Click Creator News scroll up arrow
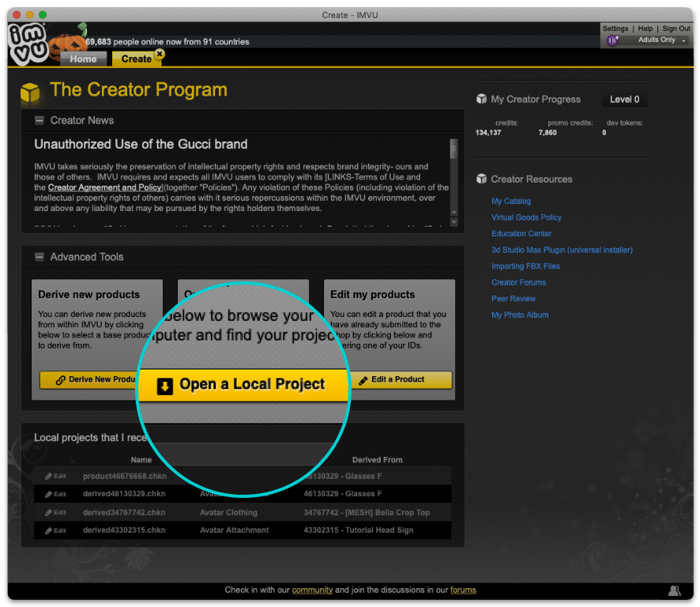The height and width of the screenshot is (607, 700). tap(453, 212)
